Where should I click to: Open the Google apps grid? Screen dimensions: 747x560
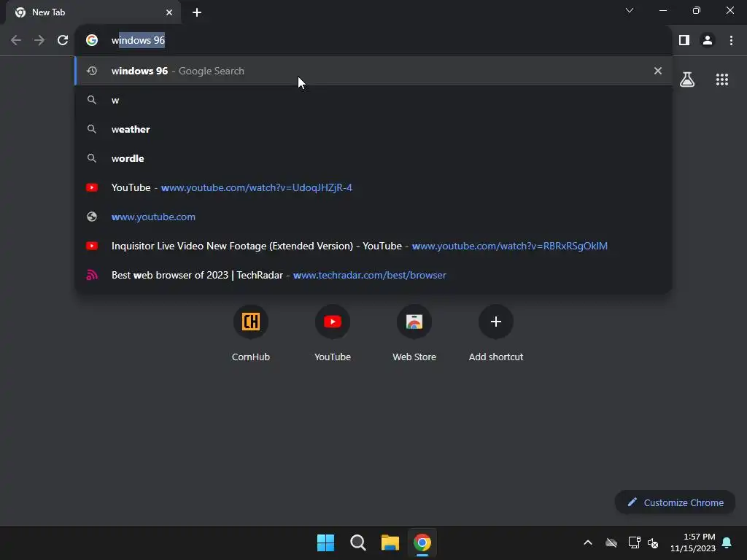(722, 79)
